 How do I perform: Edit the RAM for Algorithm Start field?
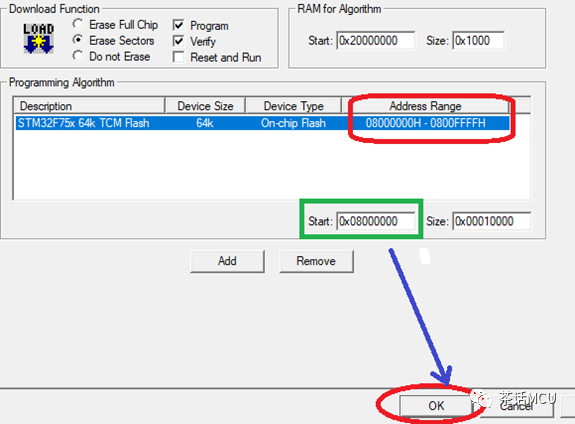point(376,40)
